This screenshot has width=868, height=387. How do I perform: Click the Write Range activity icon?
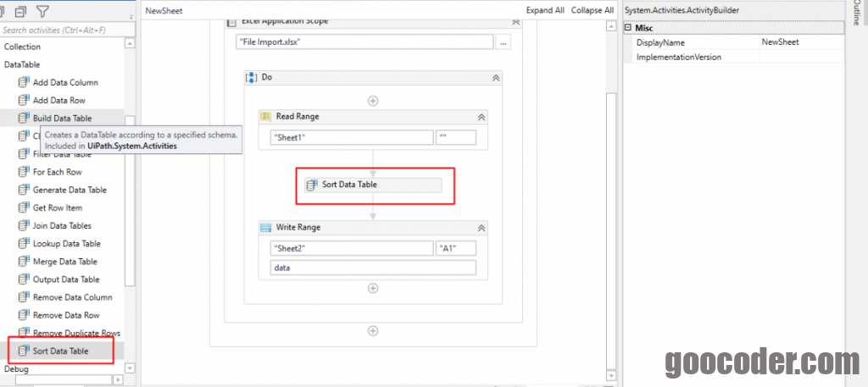265,227
